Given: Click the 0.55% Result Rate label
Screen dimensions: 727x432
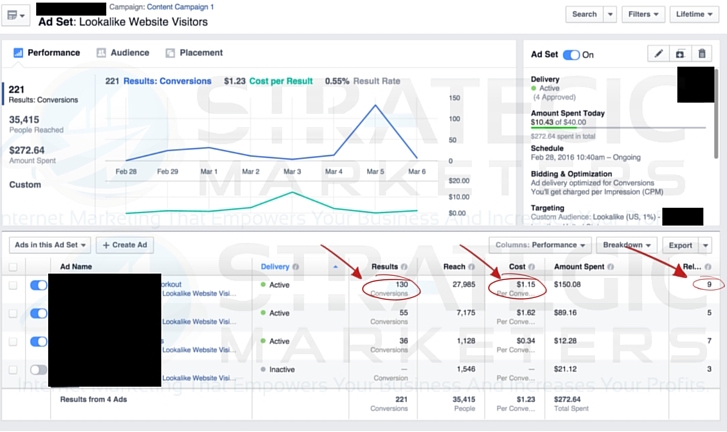Looking at the screenshot, I should point(363,81).
